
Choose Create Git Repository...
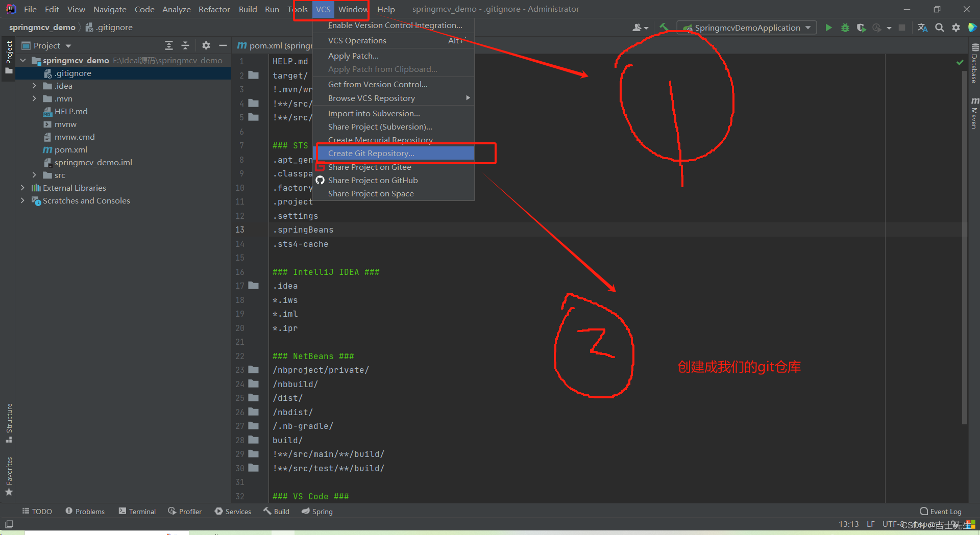coord(394,153)
